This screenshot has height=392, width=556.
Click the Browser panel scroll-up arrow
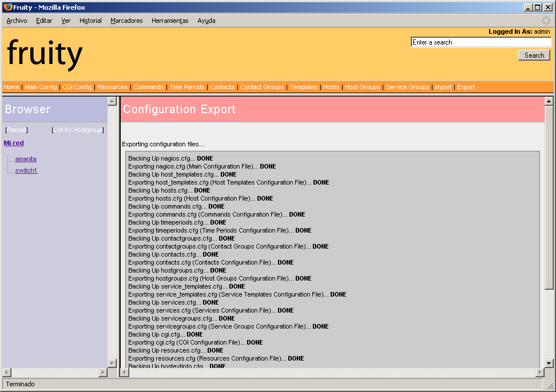coord(112,101)
